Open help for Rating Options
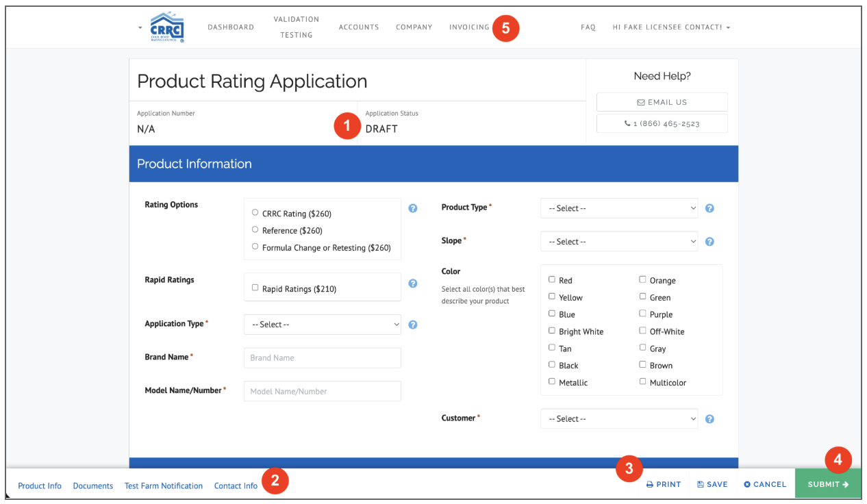Image resolution: width=867 pixels, height=504 pixels. coord(413,208)
